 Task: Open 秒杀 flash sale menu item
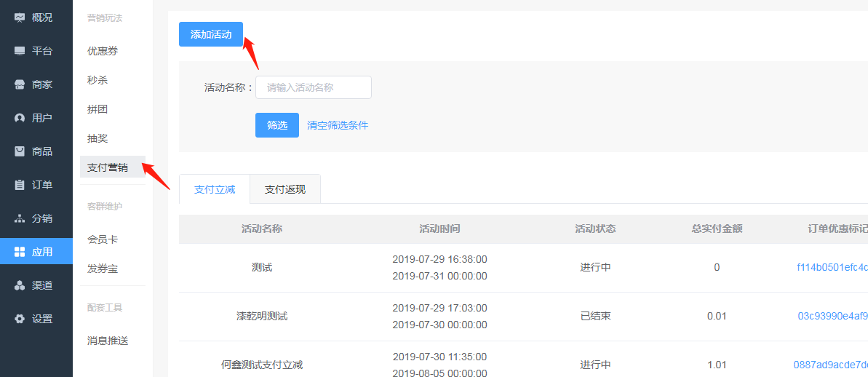pos(97,80)
